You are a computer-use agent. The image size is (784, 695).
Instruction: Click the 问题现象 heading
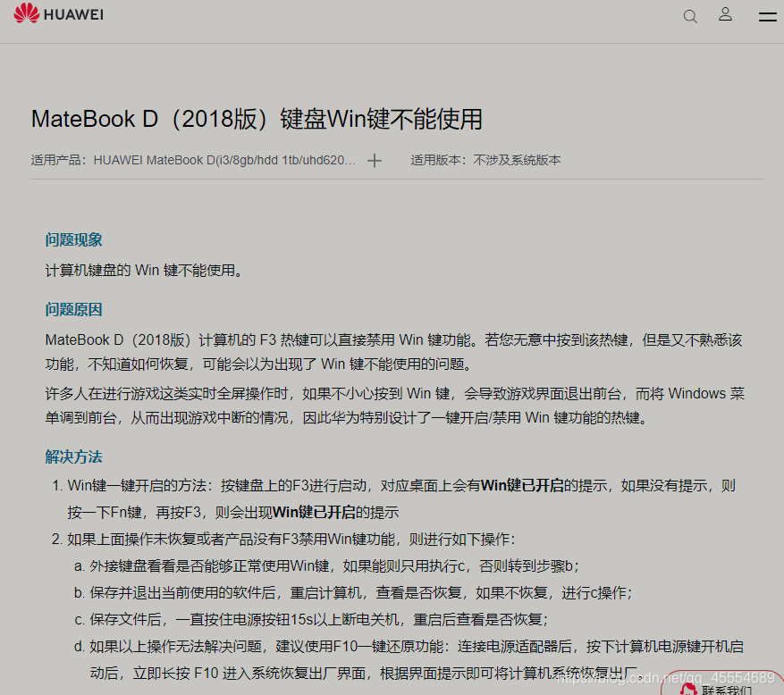point(73,239)
